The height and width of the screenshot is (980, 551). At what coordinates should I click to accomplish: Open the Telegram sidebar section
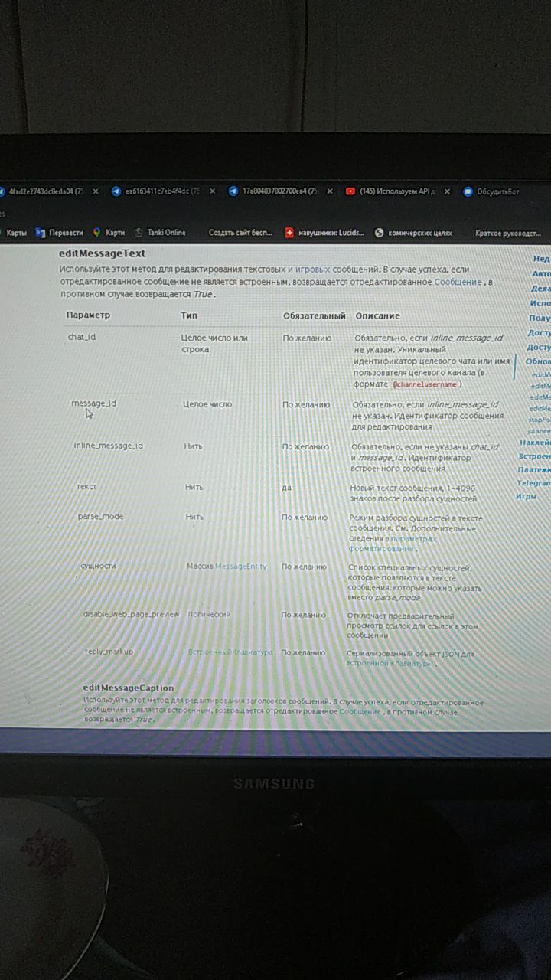pyautogui.click(x=533, y=484)
